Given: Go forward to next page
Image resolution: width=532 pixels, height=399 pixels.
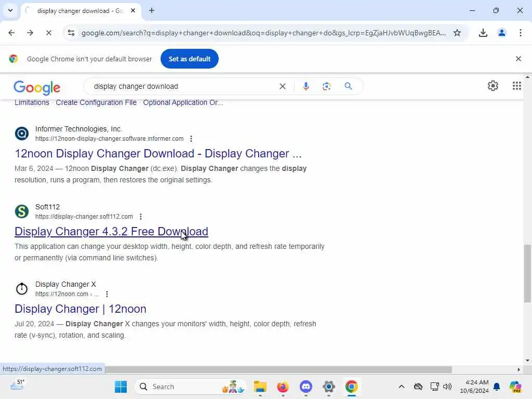Looking at the screenshot, I should 30,33.
